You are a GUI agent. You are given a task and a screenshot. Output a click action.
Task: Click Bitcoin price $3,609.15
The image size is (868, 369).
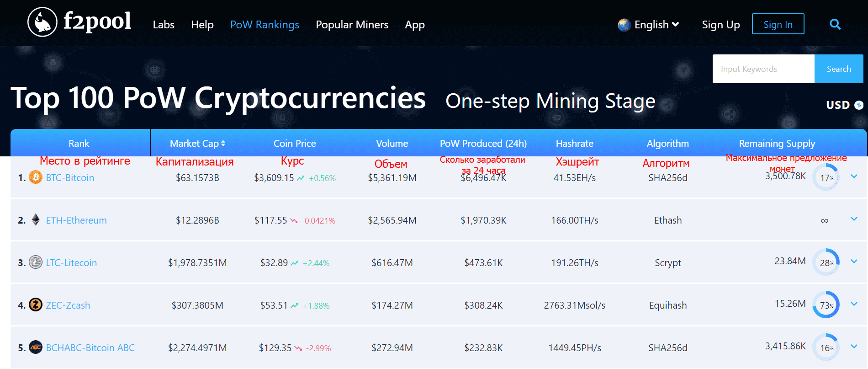[x=274, y=177]
